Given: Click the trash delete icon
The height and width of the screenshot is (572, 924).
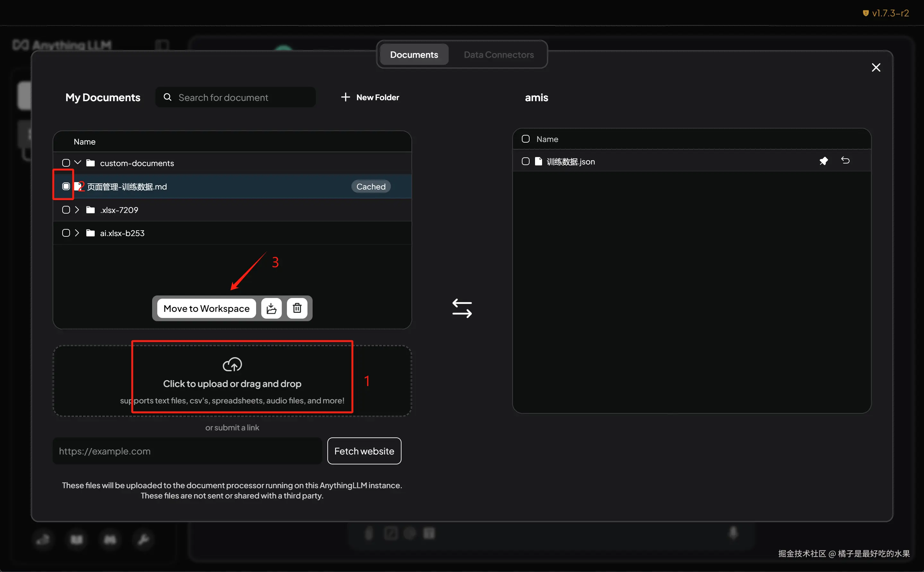Looking at the screenshot, I should click(x=297, y=308).
